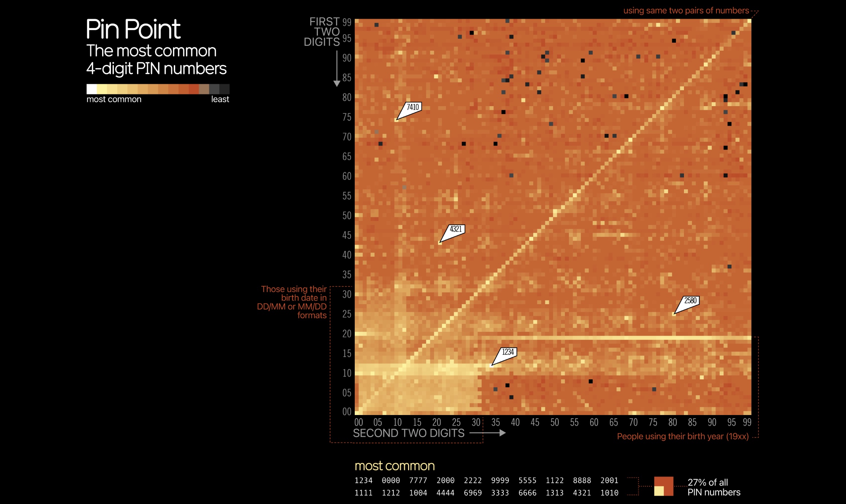Image resolution: width=846 pixels, height=504 pixels.
Task: Click the Pin Point title
Action: 133,29
